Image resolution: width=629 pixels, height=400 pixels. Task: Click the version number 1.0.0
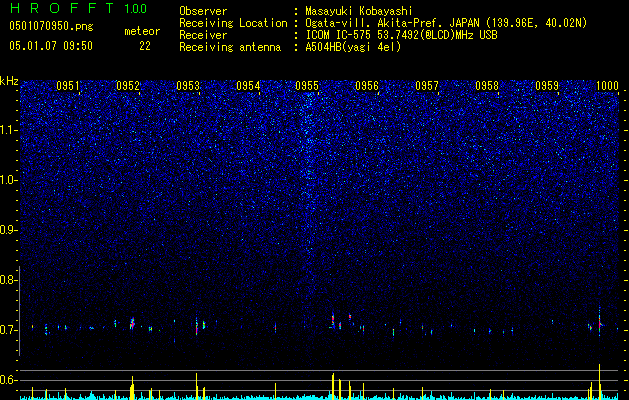pos(136,8)
